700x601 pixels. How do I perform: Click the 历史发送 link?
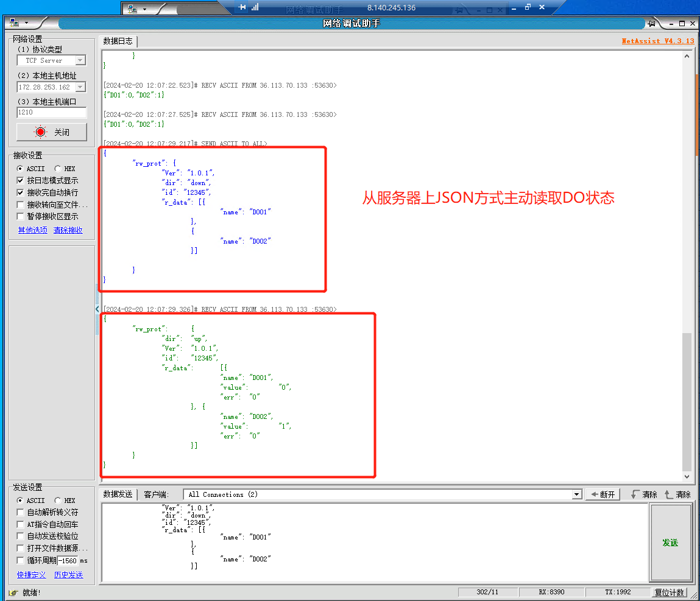coord(68,575)
